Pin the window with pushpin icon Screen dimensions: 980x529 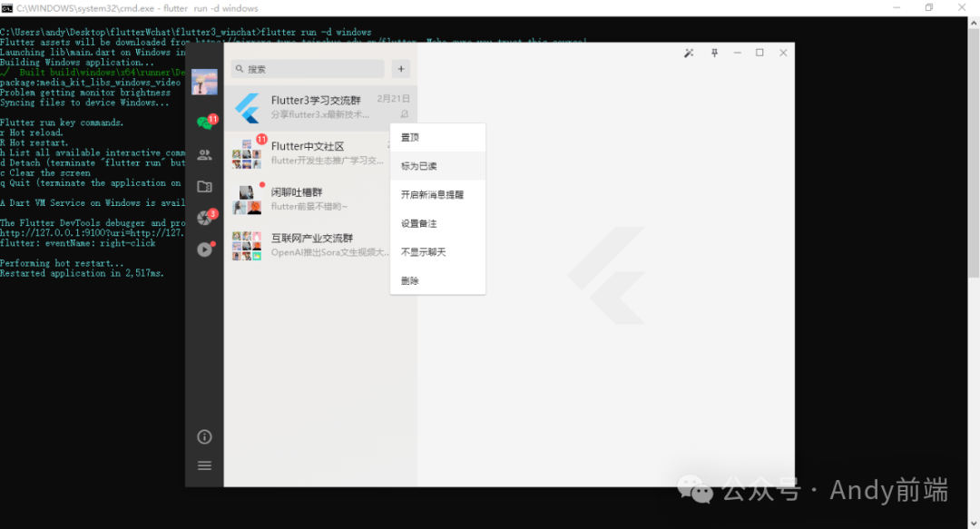pyautogui.click(x=714, y=54)
